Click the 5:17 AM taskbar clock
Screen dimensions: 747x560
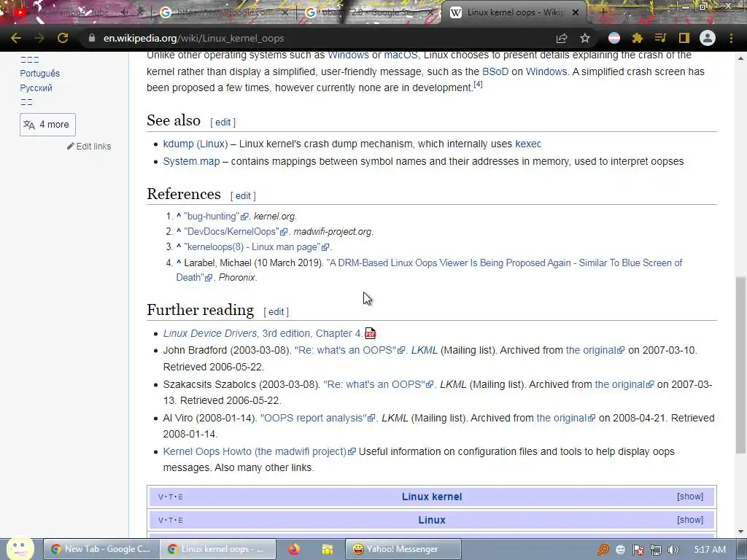(x=709, y=550)
